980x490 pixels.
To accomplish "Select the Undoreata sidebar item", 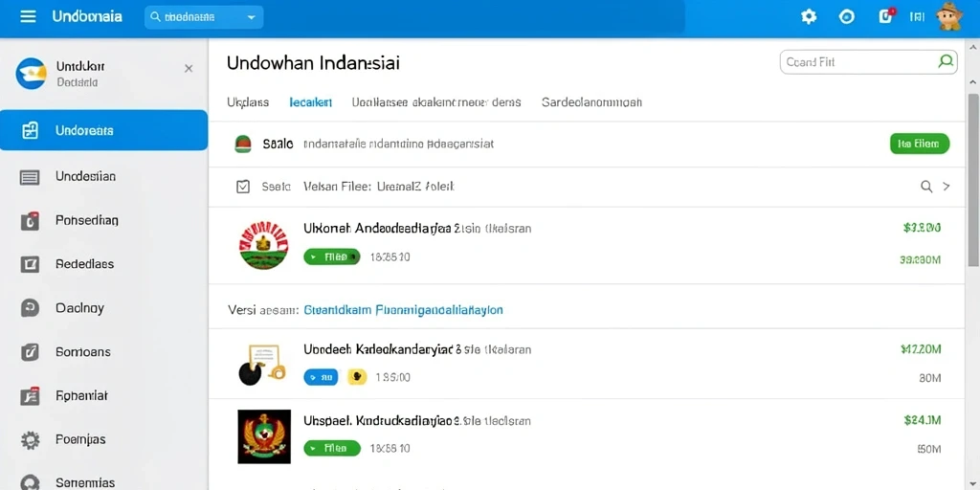I will tap(103, 130).
